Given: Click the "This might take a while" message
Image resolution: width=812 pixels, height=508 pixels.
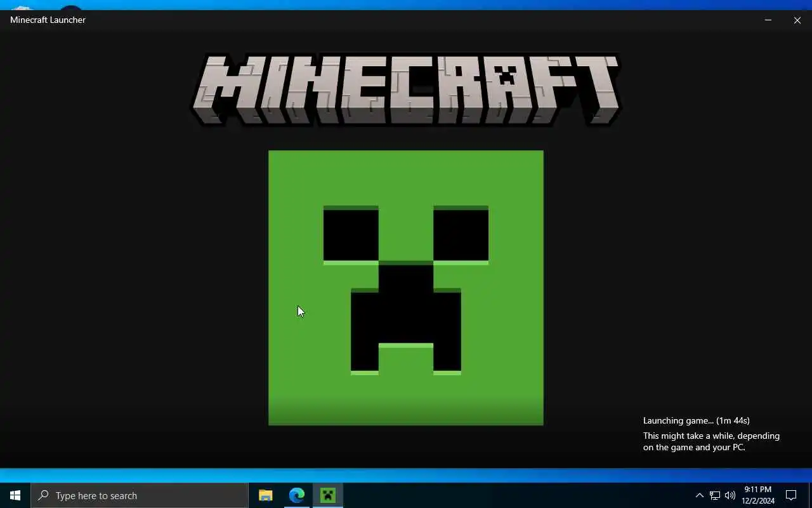Looking at the screenshot, I should (711, 441).
